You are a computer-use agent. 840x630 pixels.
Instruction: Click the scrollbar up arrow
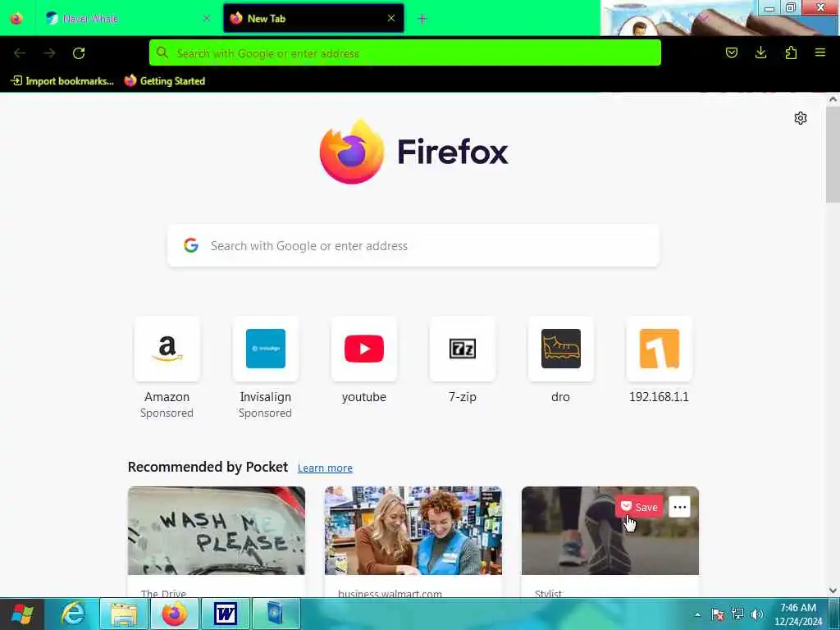click(833, 99)
